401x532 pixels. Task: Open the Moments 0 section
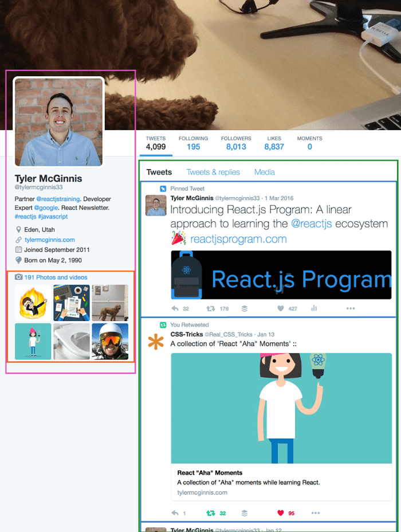click(x=309, y=143)
